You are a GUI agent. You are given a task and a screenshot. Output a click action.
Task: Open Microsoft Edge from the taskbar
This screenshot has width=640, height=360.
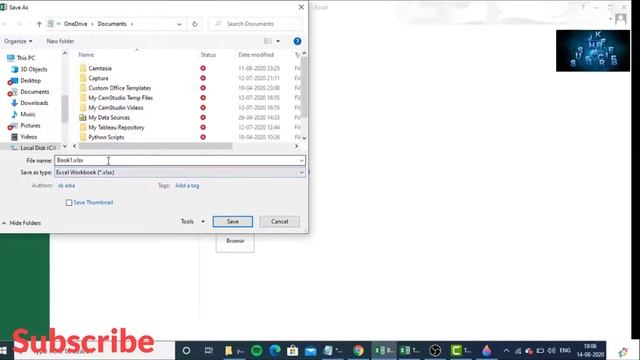[x=275, y=351]
